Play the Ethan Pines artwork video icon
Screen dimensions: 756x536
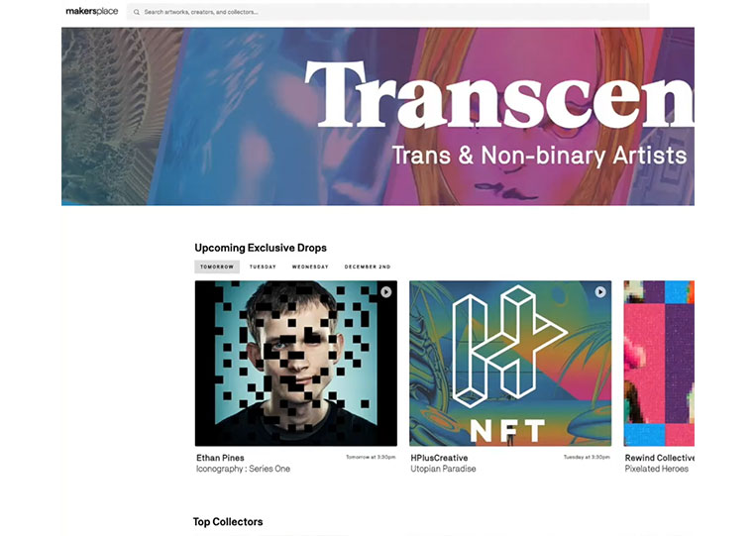385,292
